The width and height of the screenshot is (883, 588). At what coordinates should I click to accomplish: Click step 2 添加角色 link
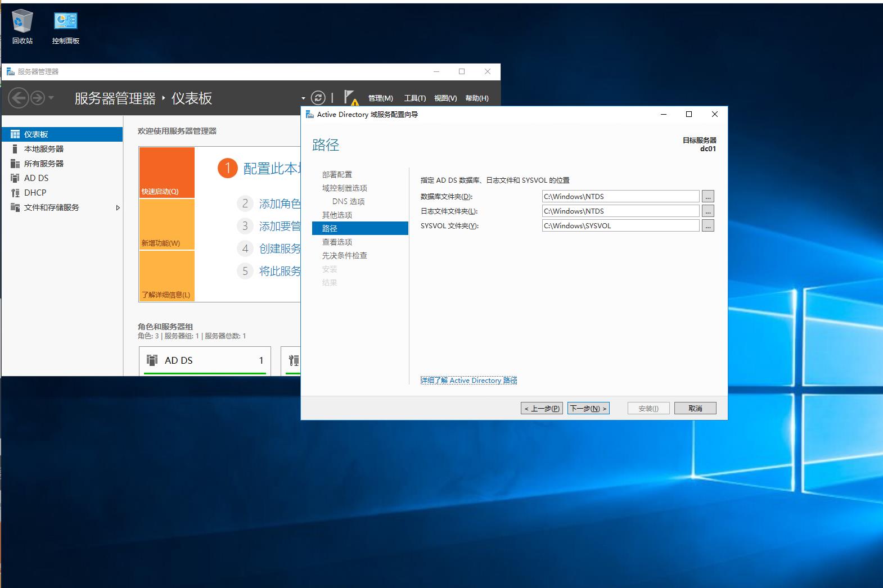click(280, 203)
